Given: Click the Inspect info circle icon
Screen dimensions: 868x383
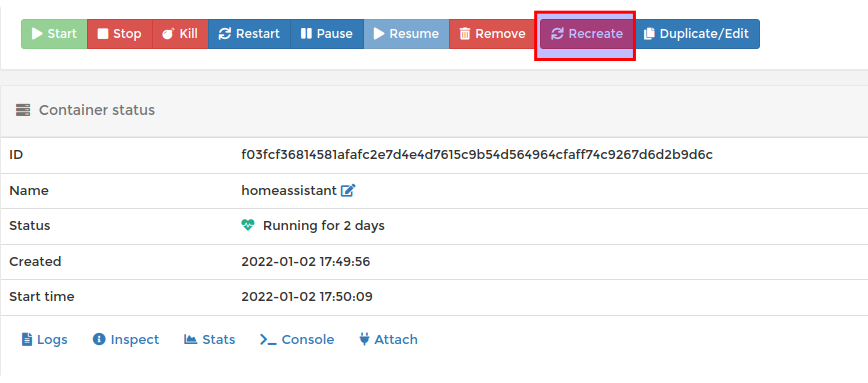Looking at the screenshot, I should pos(99,339).
